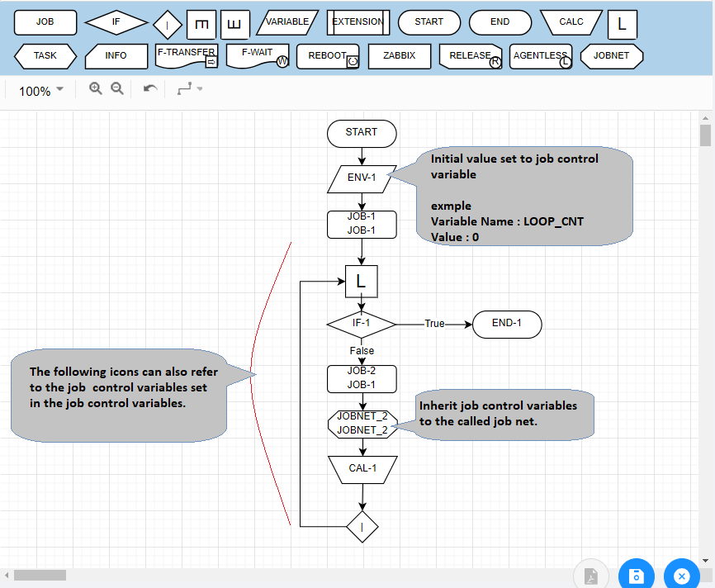Screen dimensions: 715x588
Task: Cancel editing with the blue X button
Action: click(x=681, y=576)
